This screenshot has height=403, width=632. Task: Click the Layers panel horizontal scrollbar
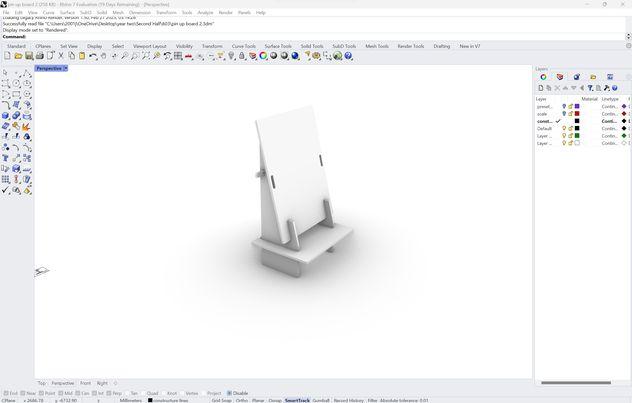[x=576, y=382]
